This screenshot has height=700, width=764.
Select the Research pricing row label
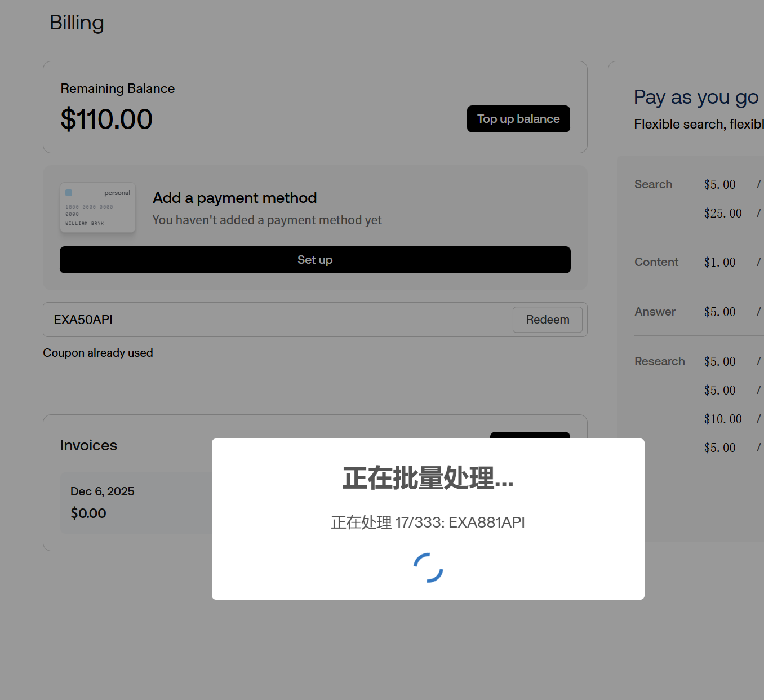659,361
